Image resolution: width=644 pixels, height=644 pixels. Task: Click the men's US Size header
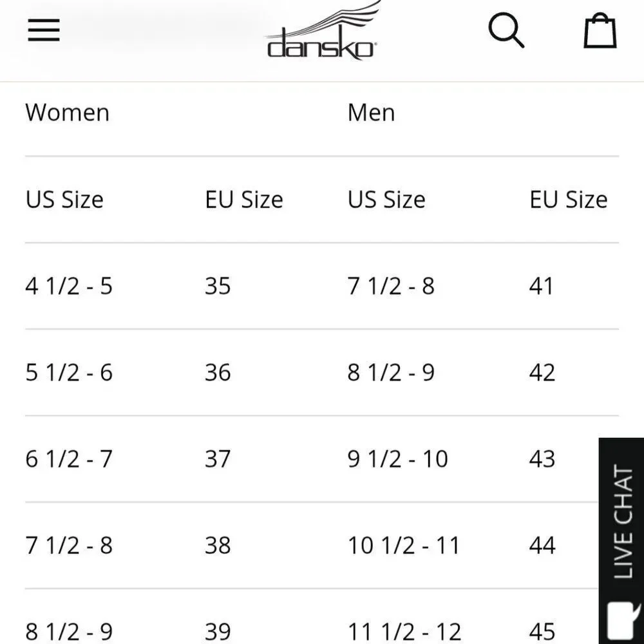click(x=386, y=200)
